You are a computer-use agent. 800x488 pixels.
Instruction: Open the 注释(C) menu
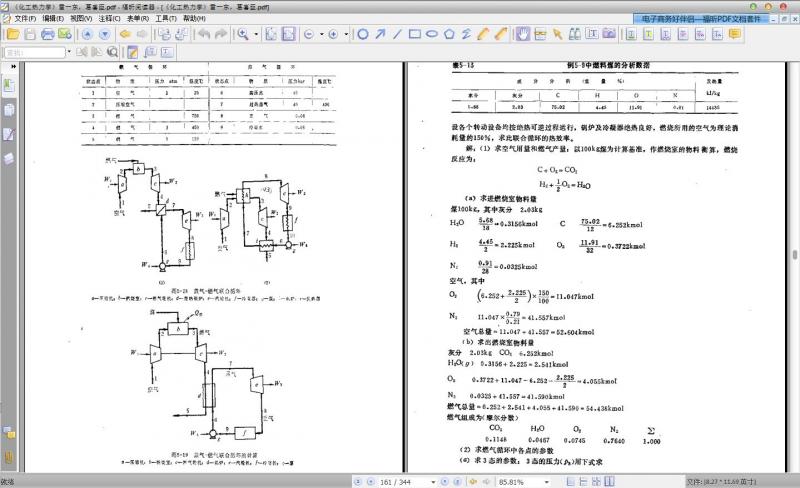coord(110,18)
